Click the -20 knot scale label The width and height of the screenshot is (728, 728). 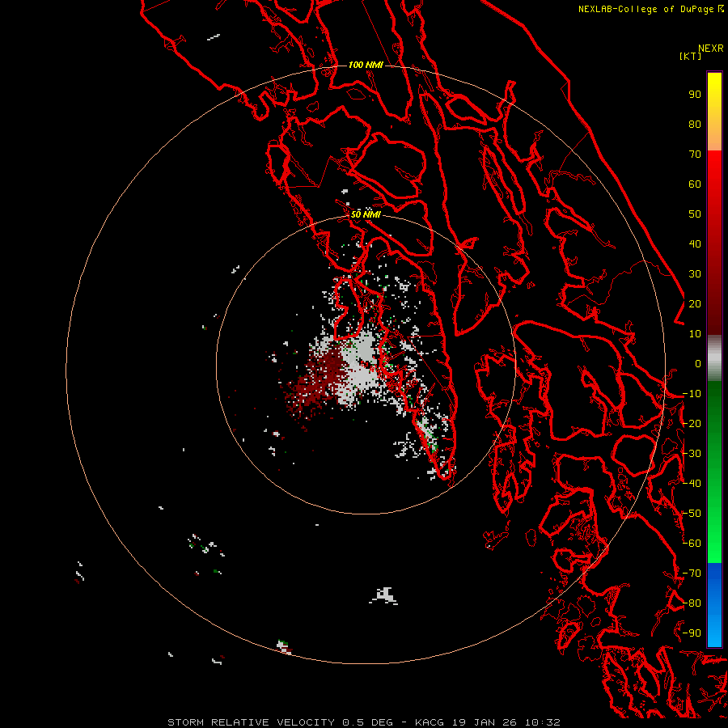click(692, 424)
